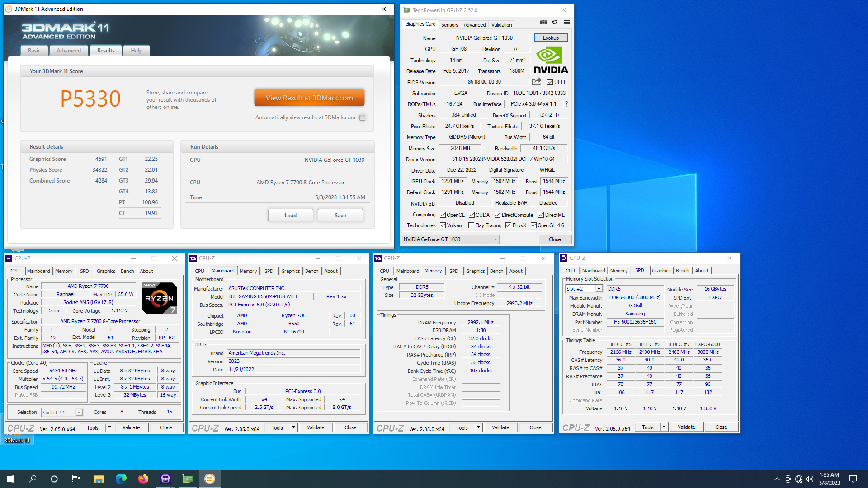This screenshot has height=488, width=868.
Task: Toggle the PhysX checkbox
Action: click(x=508, y=225)
